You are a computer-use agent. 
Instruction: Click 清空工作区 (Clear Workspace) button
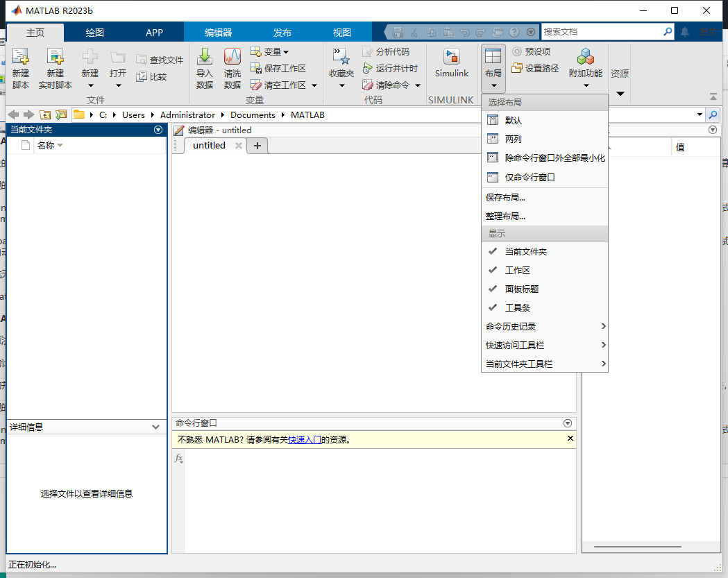pos(278,85)
